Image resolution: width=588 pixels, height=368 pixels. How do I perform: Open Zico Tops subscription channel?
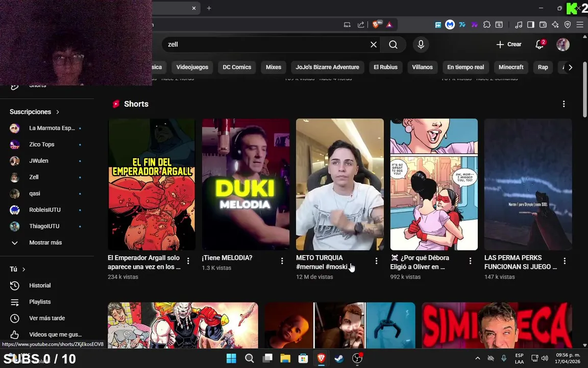(47, 145)
